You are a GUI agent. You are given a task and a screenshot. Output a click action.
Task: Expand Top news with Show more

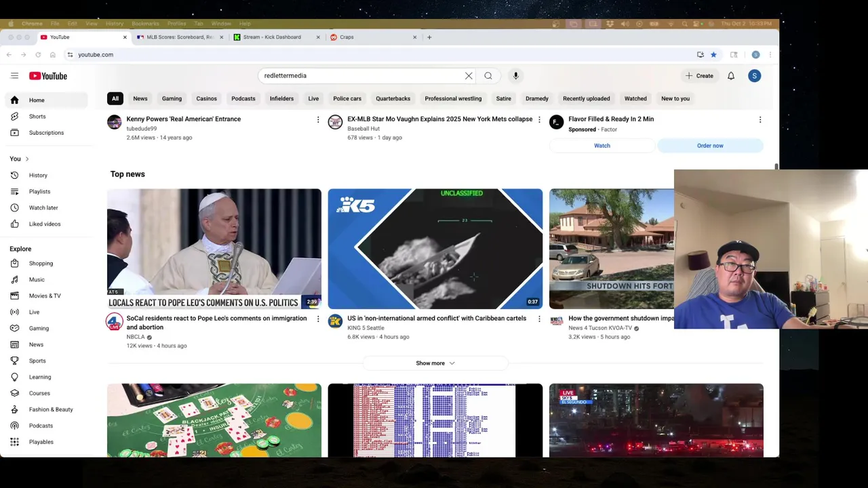click(435, 363)
